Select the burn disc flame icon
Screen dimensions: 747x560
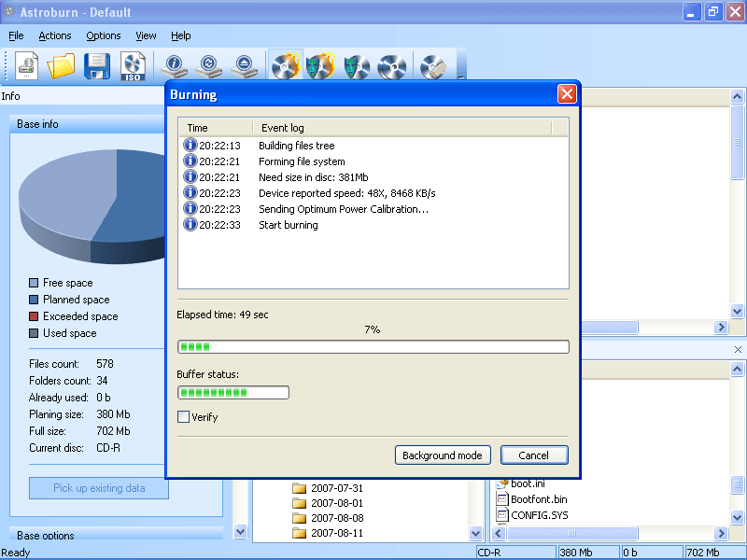tap(285, 65)
